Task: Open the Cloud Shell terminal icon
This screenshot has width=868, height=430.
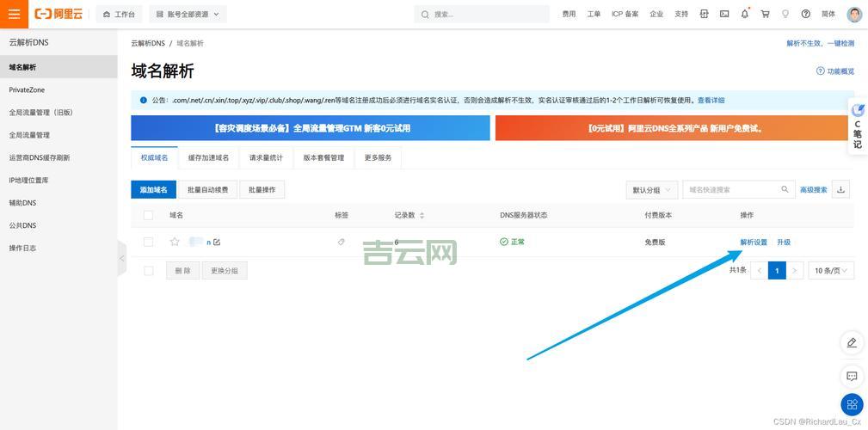Action: pos(724,15)
